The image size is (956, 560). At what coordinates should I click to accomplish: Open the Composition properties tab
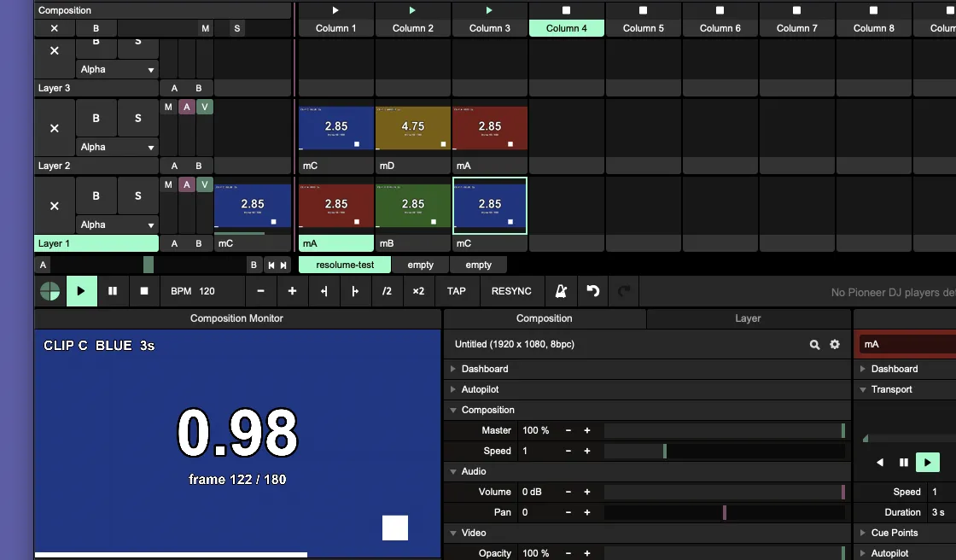(545, 318)
